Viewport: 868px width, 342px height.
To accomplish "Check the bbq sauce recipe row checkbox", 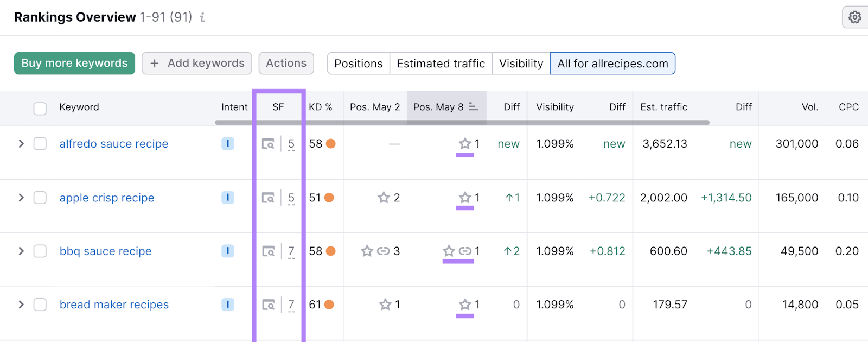I will 40,251.
